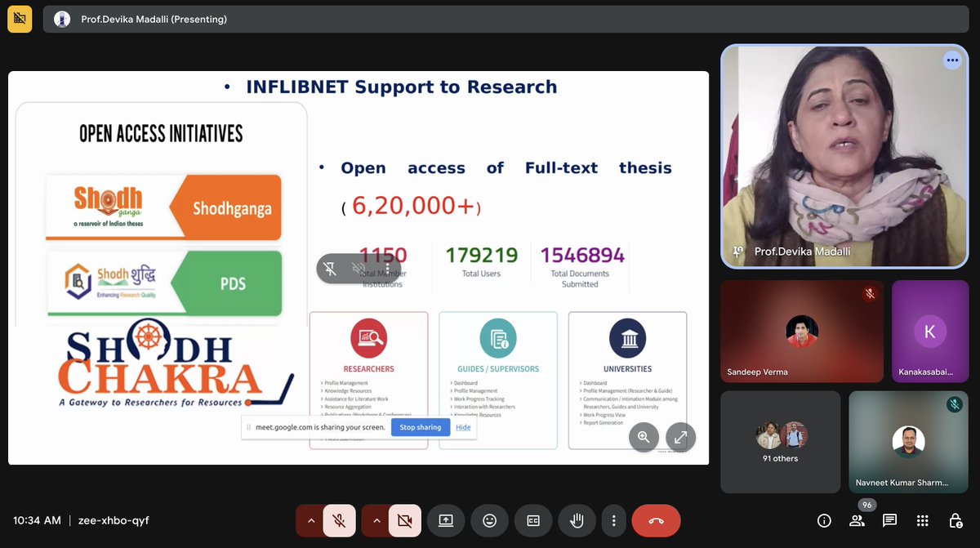The height and width of the screenshot is (548, 980).
Task: Unpin presentation using the pin icon
Action: (x=330, y=269)
